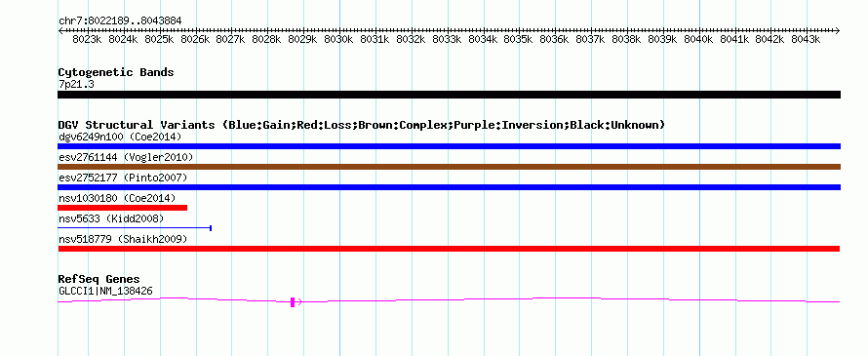Open variant esv2761144 (Vogler2010) label
Image resolution: width=868 pixels, height=356 pixels.
click(126, 157)
